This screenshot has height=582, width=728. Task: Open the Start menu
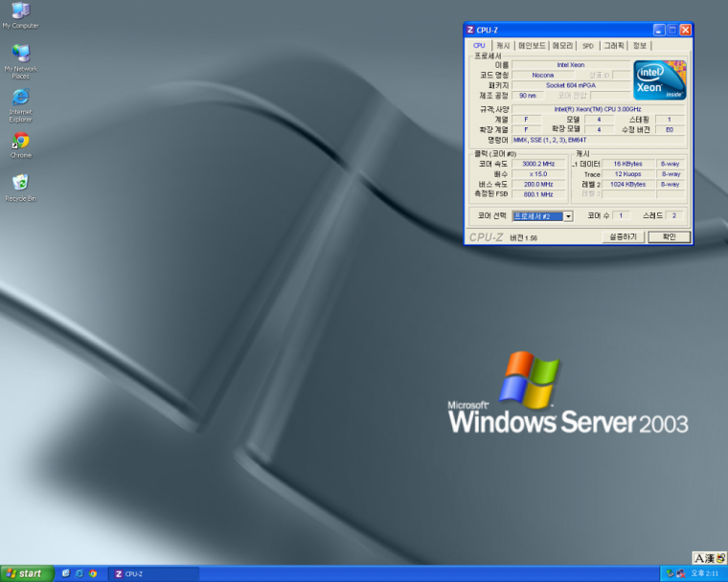27,573
